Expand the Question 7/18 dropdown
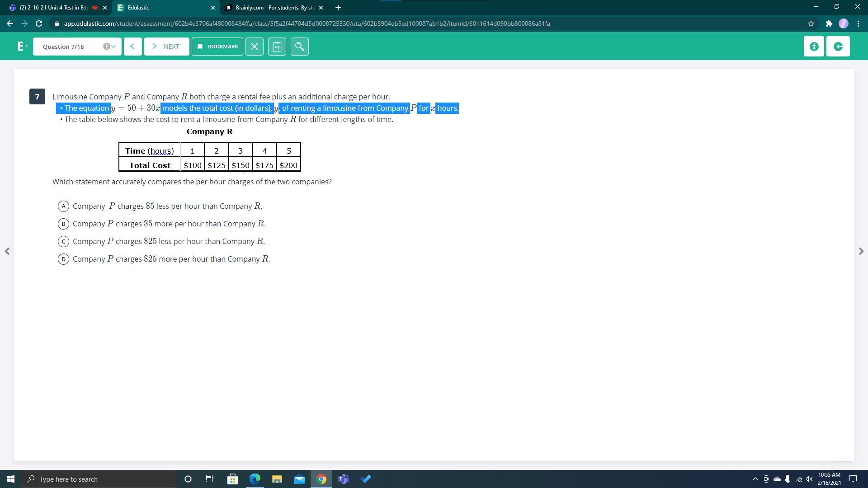The height and width of the screenshot is (488, 868). coord(77,47)
